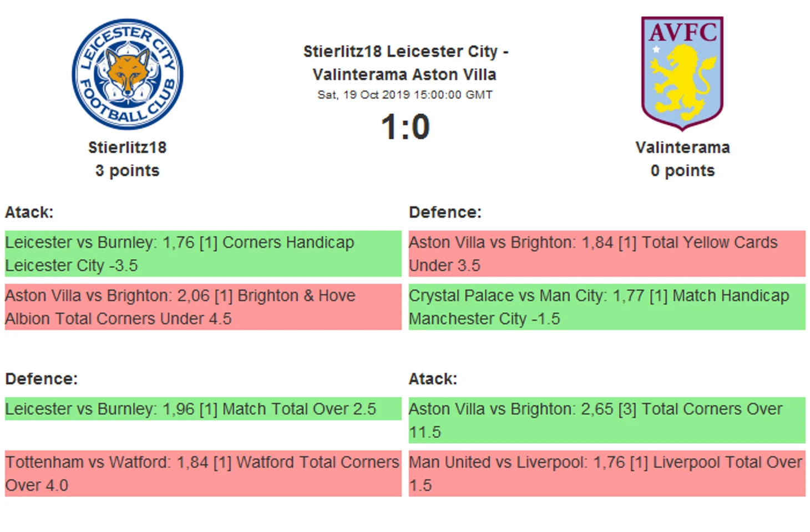Select the red Watford Total Corners Over 4.0 bet

(x=203, y=473)
